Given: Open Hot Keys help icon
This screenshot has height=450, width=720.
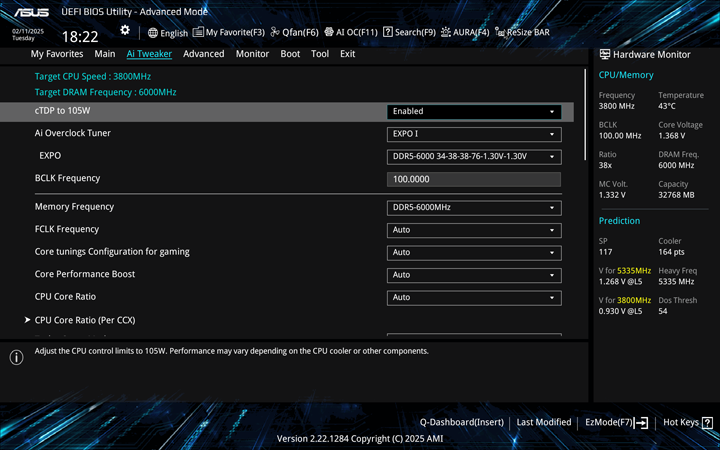Looking at the screenshot, I should click(708, 423).
